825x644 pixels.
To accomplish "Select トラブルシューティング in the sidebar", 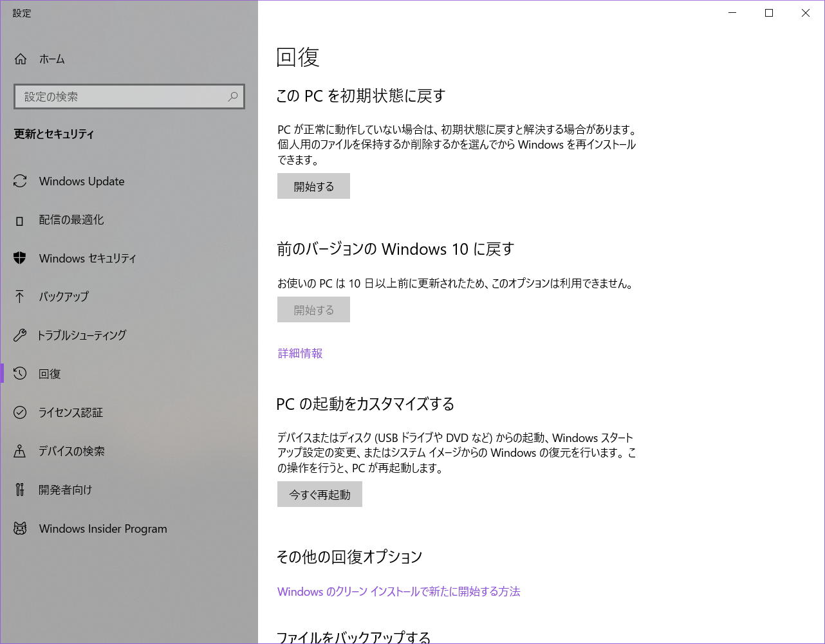I will tap(129, 335).
